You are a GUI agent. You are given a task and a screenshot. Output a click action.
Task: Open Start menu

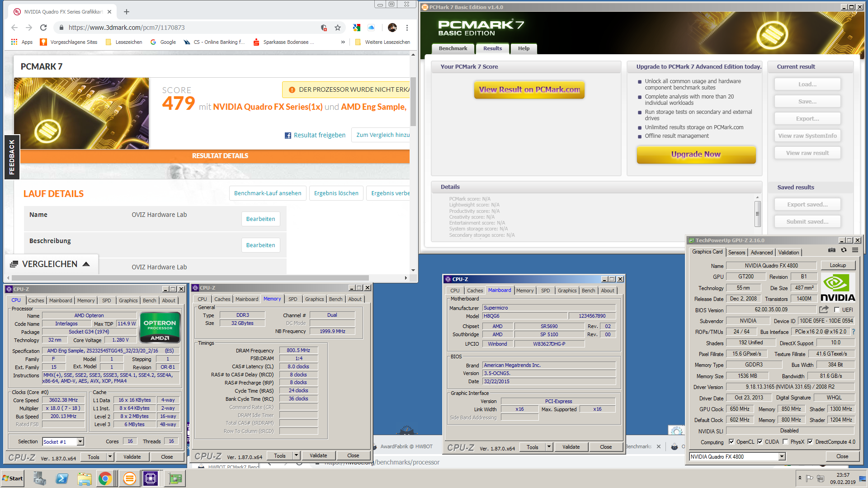(x=13, y=479)
